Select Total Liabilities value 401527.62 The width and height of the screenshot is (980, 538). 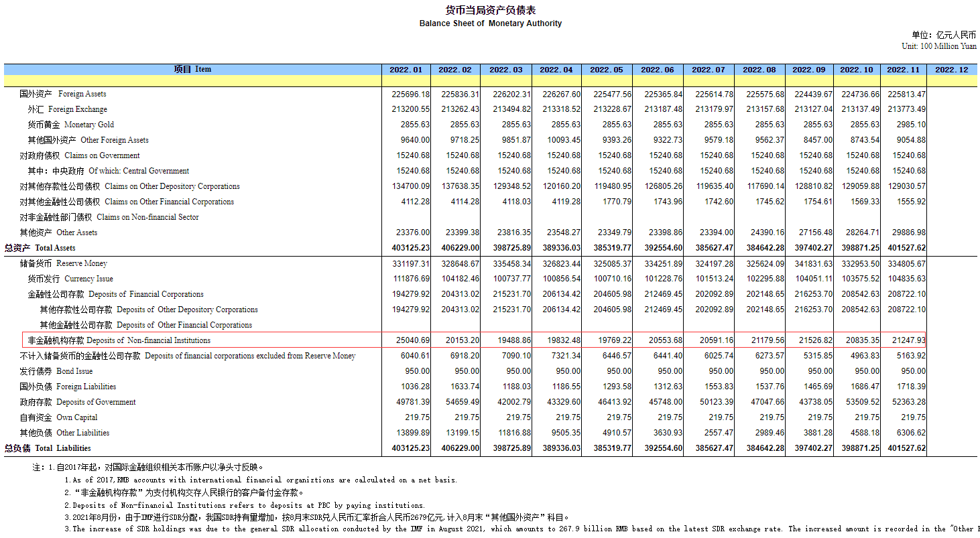(x=906, y=449)
